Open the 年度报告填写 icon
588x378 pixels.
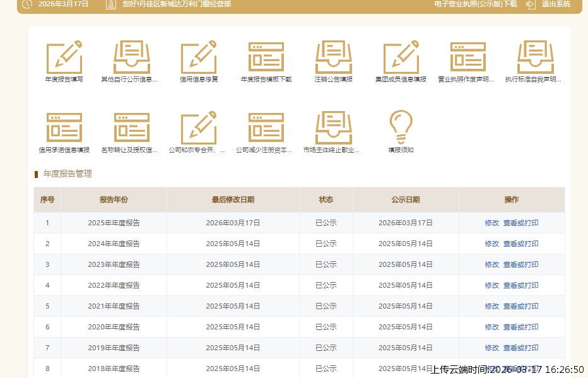coord(64,58)
